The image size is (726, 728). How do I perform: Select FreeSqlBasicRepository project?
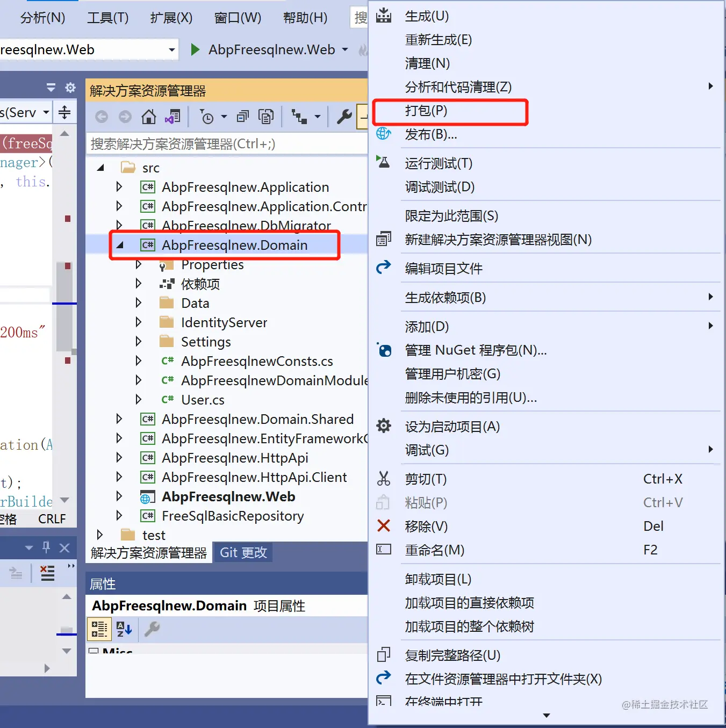pos(233,516)
